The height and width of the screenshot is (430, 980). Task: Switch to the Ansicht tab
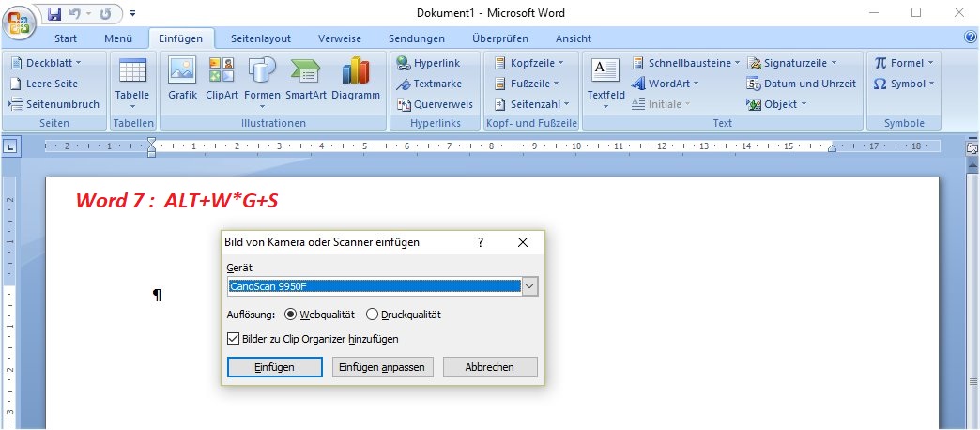(x=574, y=38)
